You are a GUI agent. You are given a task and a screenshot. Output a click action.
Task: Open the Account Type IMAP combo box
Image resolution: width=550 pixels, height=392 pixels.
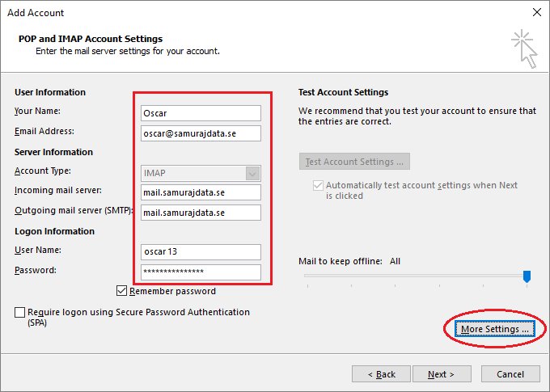[201, 173]
